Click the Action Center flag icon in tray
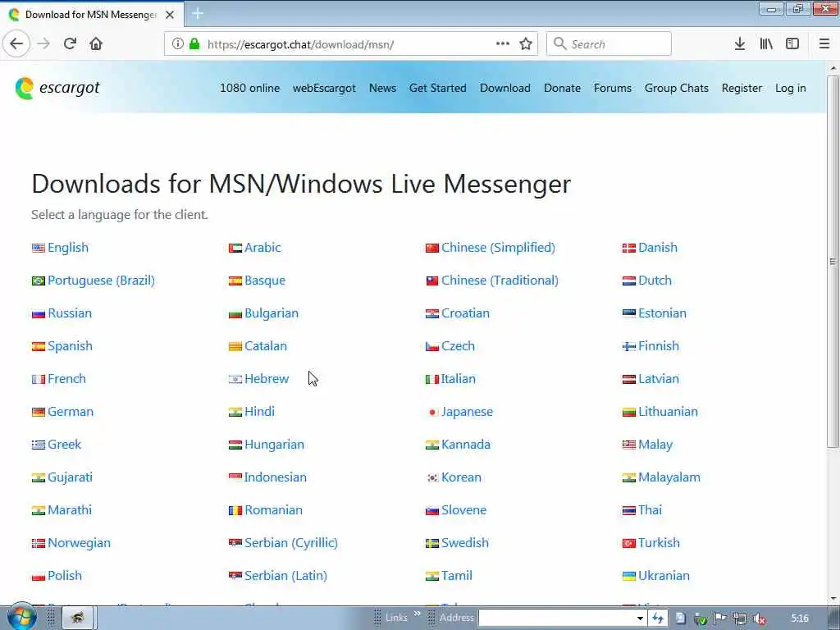 pyautogui.click(x=720, y=619)
